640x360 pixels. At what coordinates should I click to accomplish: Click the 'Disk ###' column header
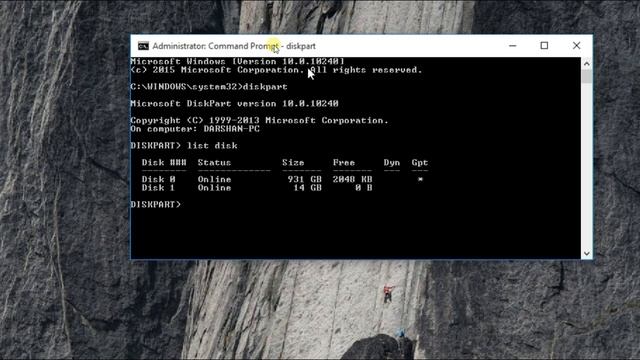coord(164,162)
